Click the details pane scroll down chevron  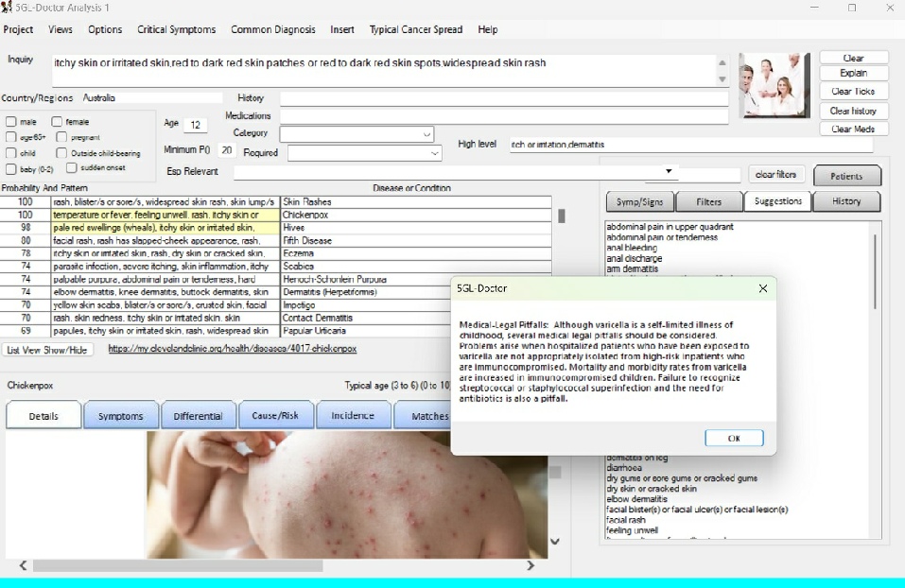[555, 542]
